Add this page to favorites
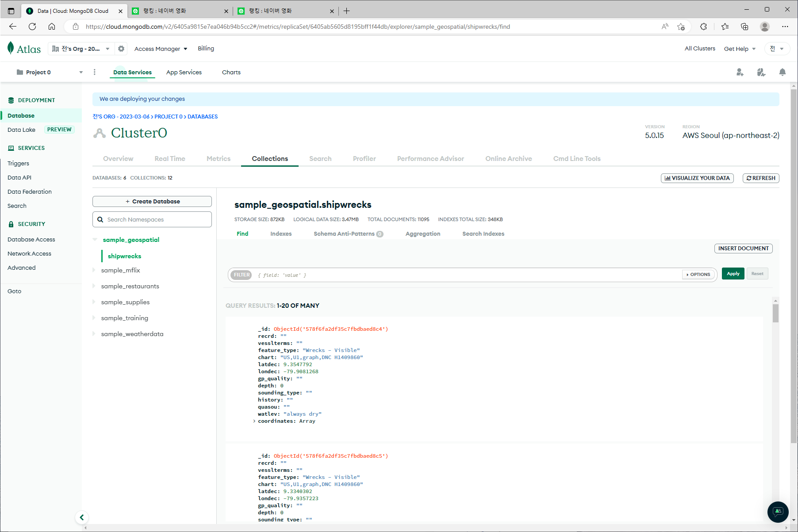 pos(681,27)
